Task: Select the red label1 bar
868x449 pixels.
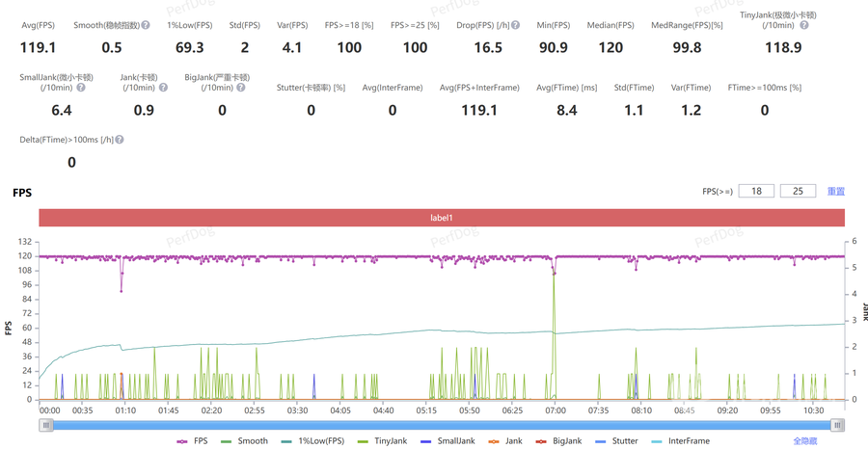Action: pos(441,218)
